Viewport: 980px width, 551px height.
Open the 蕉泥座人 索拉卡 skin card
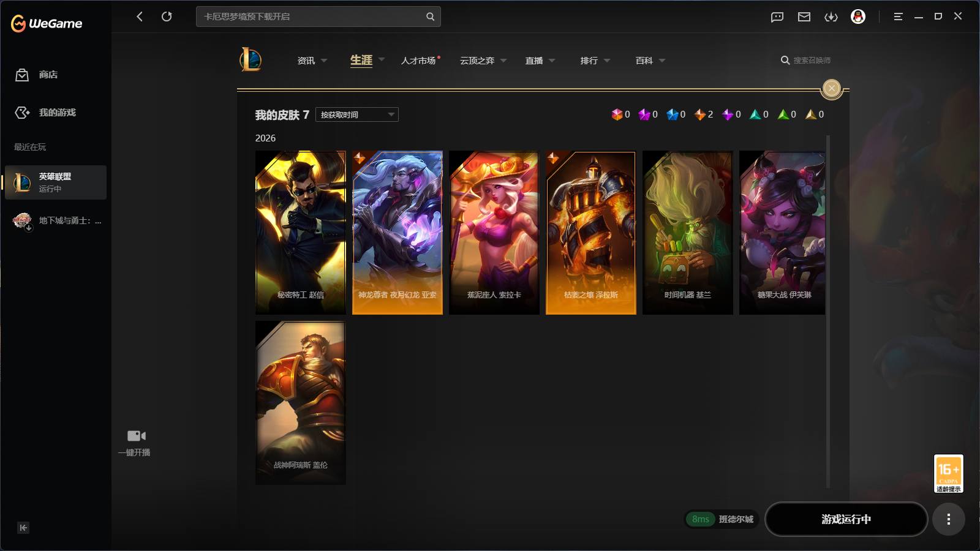(x=494, y=233)
